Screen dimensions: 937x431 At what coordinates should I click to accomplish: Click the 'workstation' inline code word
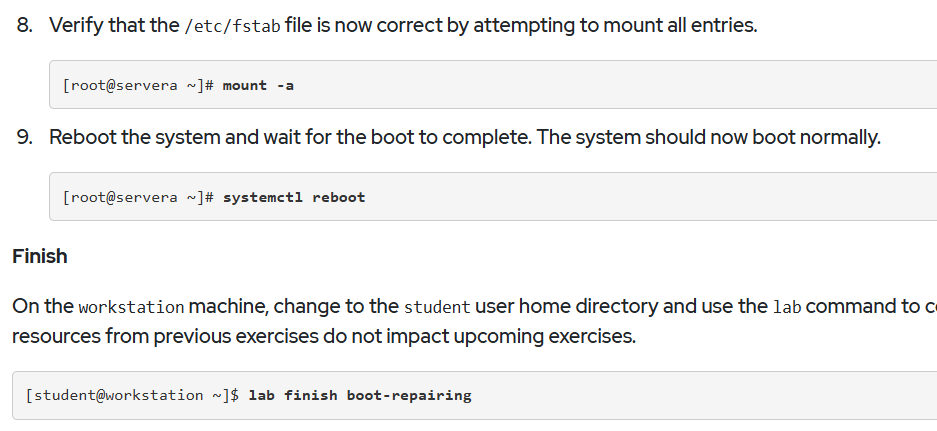click(x=131, y=307)
